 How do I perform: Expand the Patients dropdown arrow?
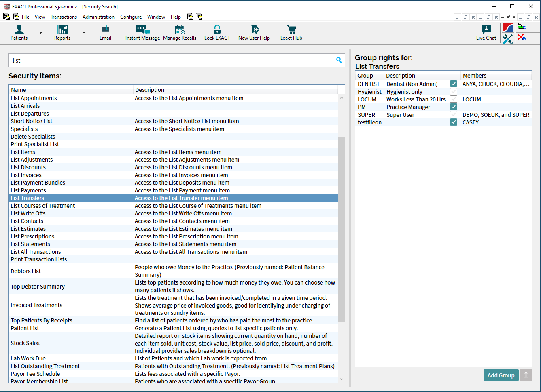tap(40, 33)
